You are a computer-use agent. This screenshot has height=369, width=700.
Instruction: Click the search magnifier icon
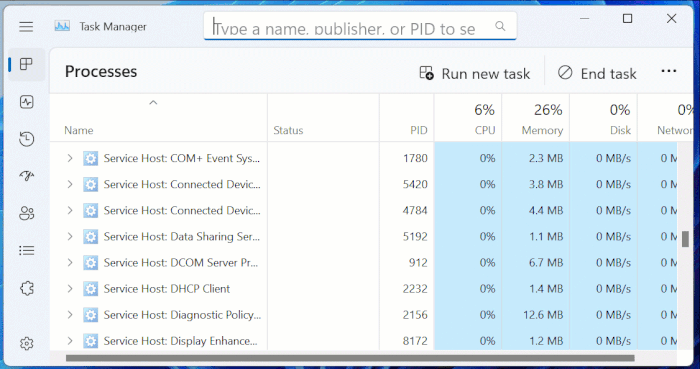click(500, 26)
